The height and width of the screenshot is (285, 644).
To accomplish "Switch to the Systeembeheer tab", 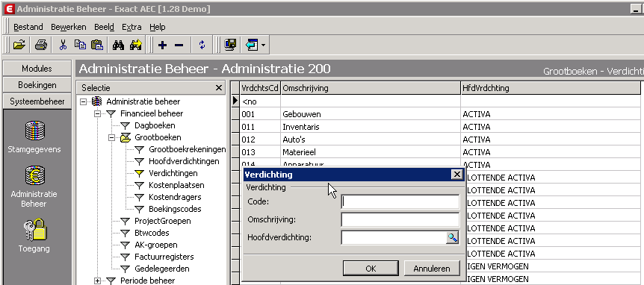I will (37, 101).
